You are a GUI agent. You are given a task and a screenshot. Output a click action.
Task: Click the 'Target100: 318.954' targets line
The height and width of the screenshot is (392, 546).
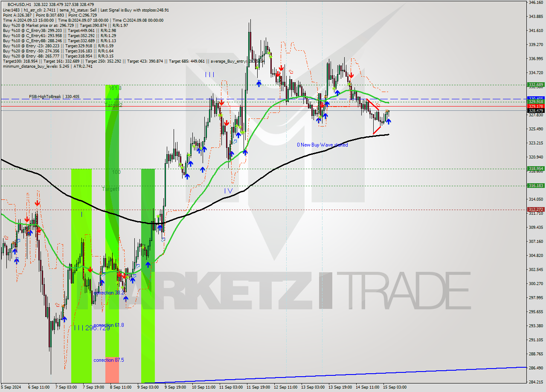click(134, 61)
